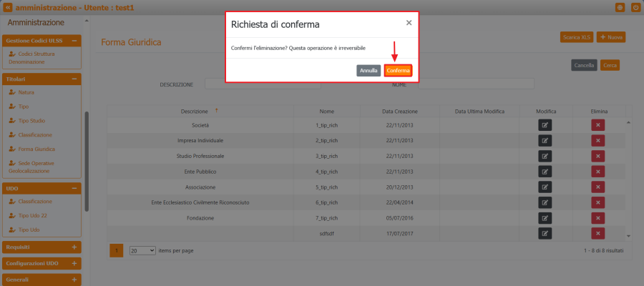This screenshot has width=644, height=286.
Task: Open Tipo Udo menu item
Action: tap(24, 230)
